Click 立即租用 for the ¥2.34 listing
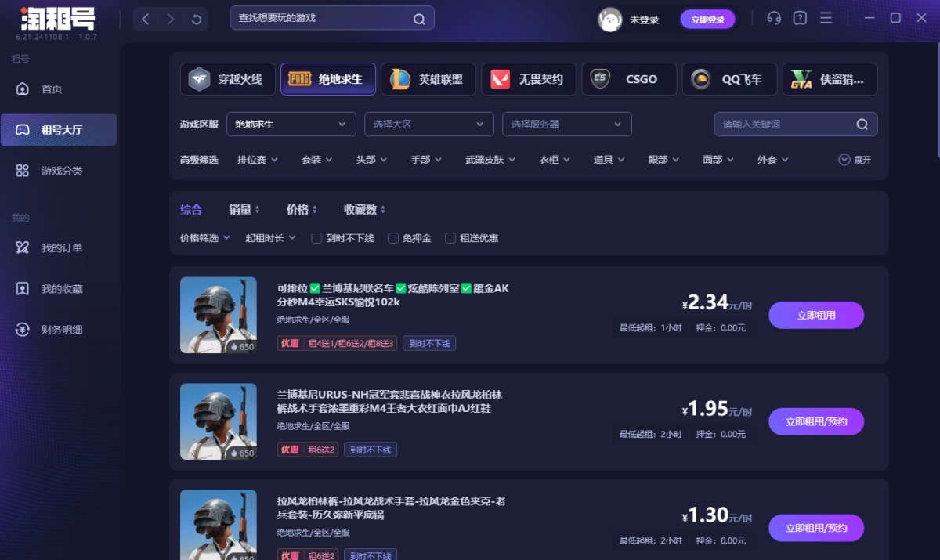This screenshot has width=940, height=560. pyautogui.click(x=815, y=316)
